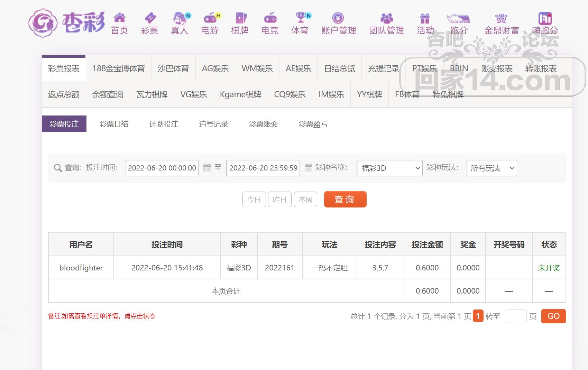Switch to the 彩票日结 tab
This screenshot has height=370, width=588.
click(114, 124)
